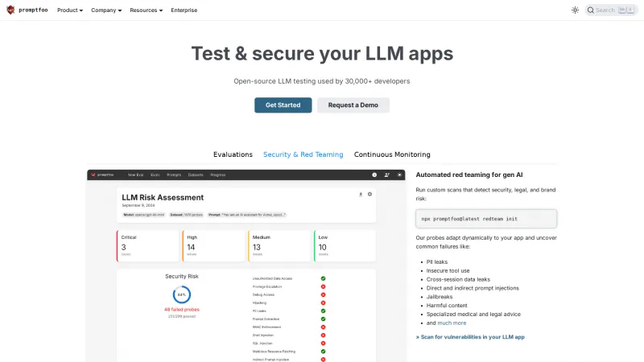Click the 'Harmful content' list item
The height and width of the screenshot is (362, 644).
[447, 306]
